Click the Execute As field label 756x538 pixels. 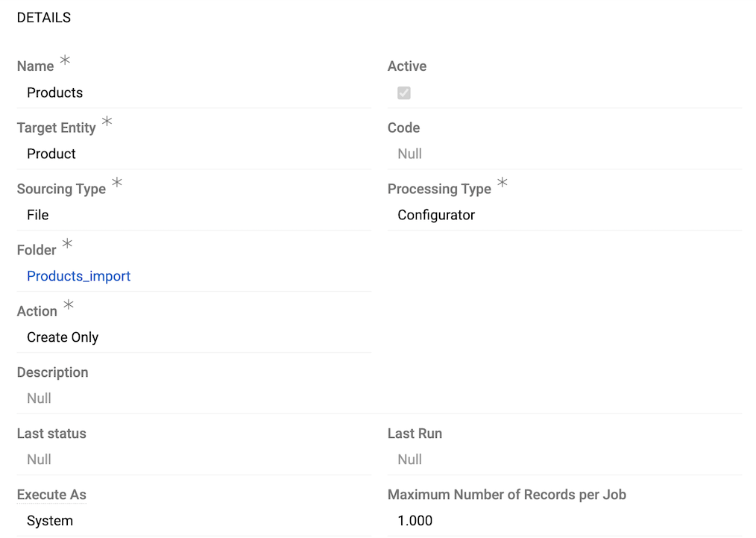pos(51,494)
